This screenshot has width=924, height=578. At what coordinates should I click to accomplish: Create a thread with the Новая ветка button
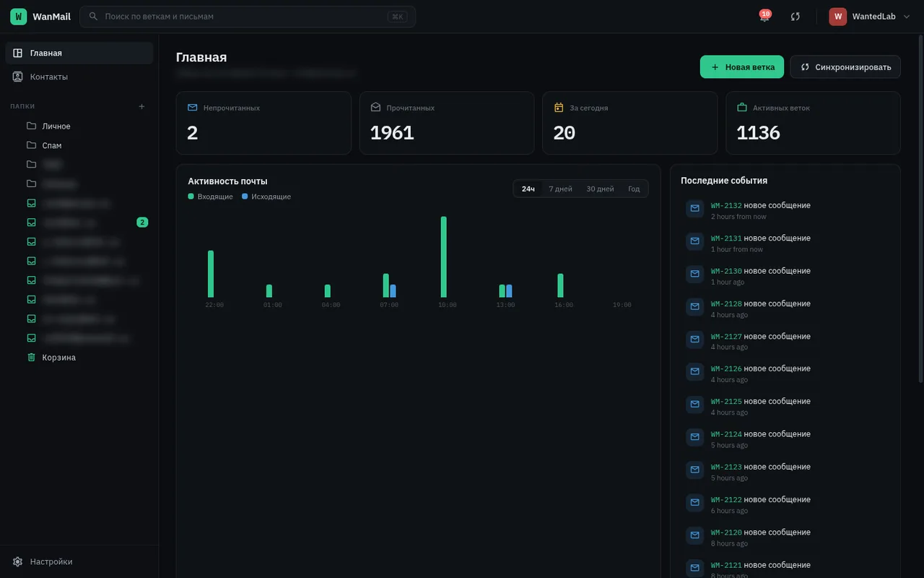[742, 66]
